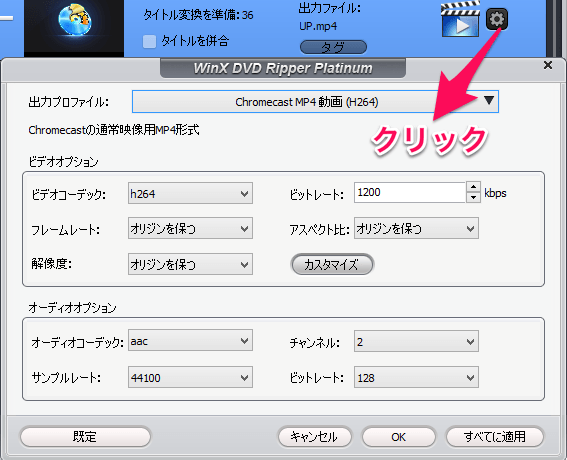Open the フレームレート dropdown
The height and width of the screenshot is (460, 567).
tap(190, 228)
